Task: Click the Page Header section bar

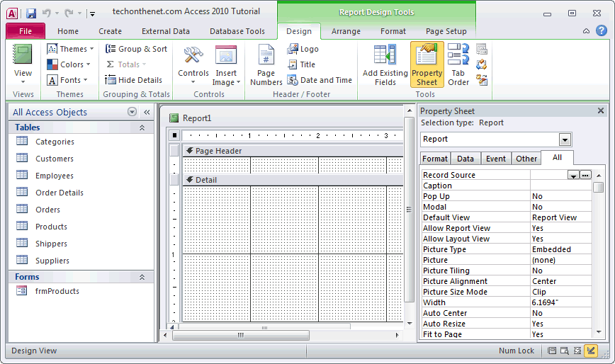Action: click(293, 151)
